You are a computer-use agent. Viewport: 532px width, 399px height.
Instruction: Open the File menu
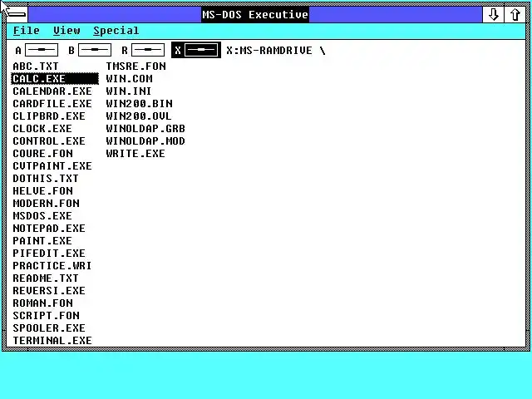click(x=26, y=31)
